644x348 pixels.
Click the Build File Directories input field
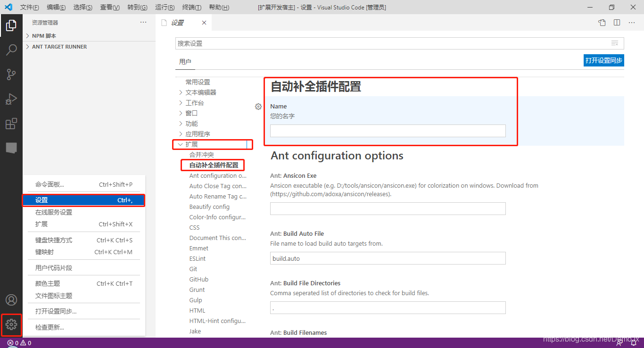pyautogui.click(x=388, y=307)
